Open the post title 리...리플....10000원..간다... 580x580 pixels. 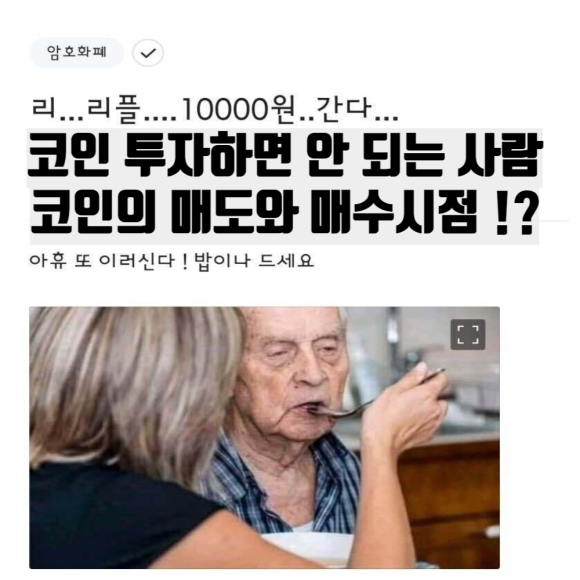[x=215, y=109]
